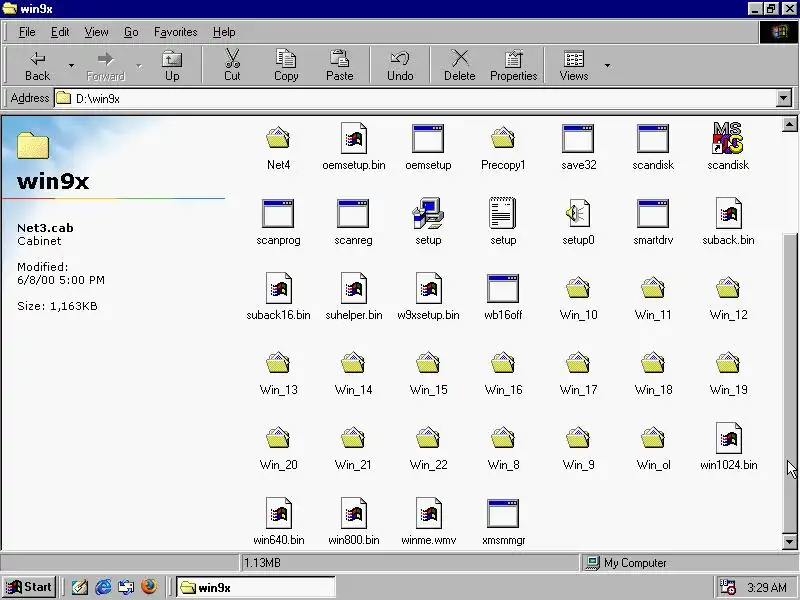This screenshot has width=800, height=600.
Task: Select the scandisk MS-DOS shortcut icon
Action: point(728,138)
